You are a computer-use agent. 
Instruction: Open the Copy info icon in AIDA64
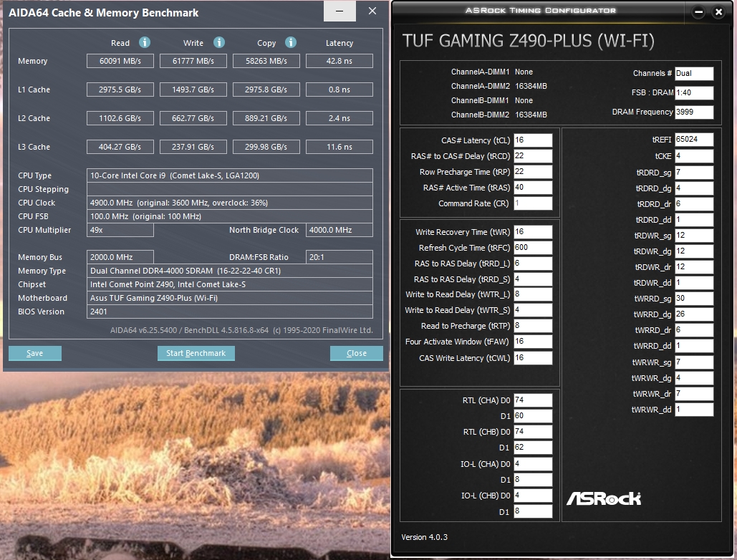tap(291, 42)
